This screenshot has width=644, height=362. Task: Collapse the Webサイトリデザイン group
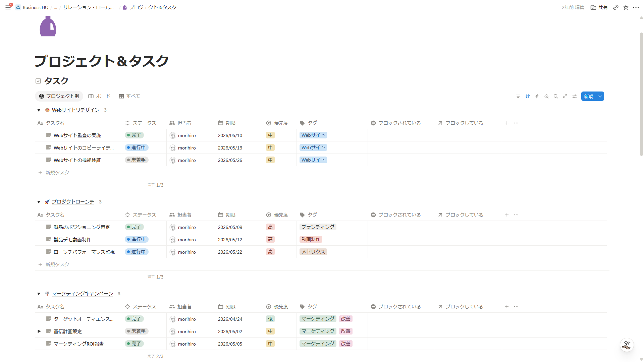tap(39, 110)
